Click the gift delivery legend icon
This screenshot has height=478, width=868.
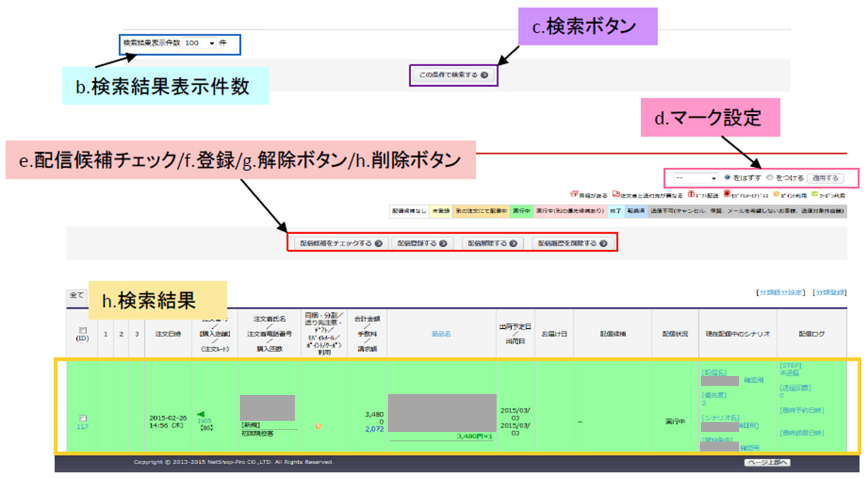(x=691, y=194)
